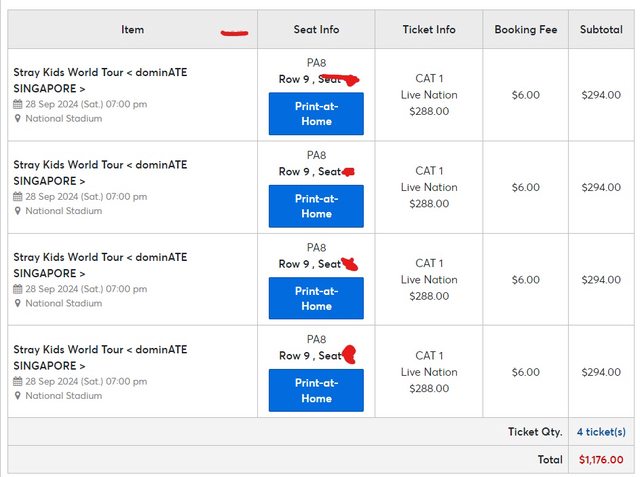The height and width of the screenshot is (477, 640).
Task: Click calendar icon in fourth ticket row
Action: [x=18, y=381]
